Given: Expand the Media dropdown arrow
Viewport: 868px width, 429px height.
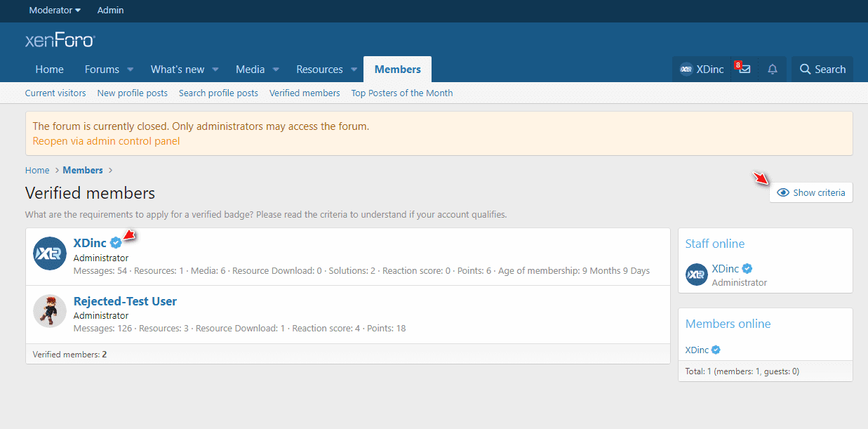Looking at the screenshot, I should (276, 70).
